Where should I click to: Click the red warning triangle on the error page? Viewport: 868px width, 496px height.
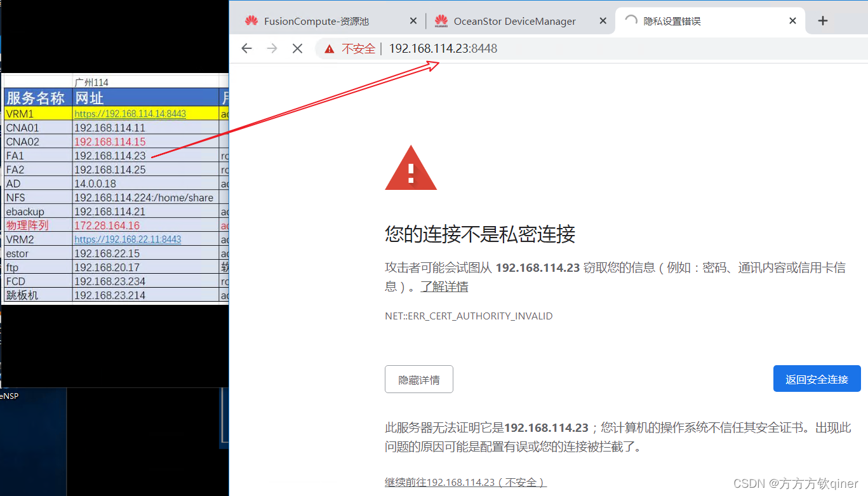tap(411, 168)
